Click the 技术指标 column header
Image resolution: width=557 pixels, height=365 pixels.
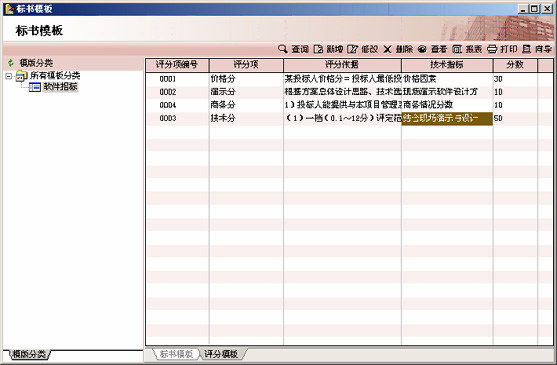(x=447, y=65)
